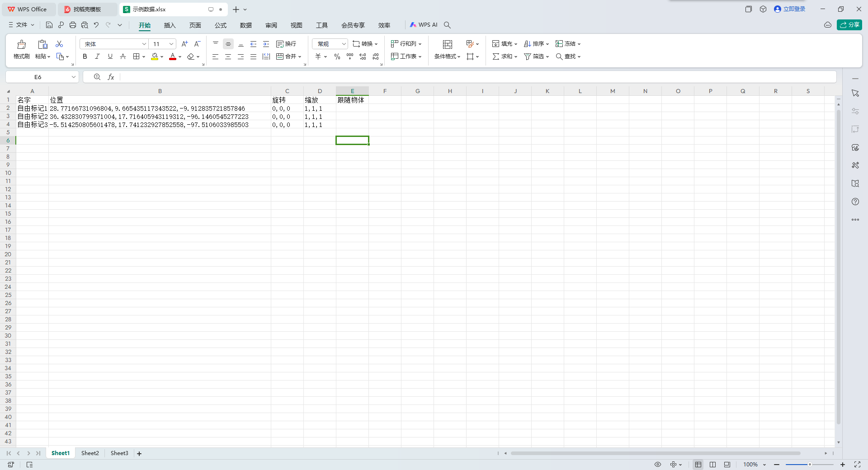
Task: Open the font size dropdown
Action: click(171, 44)
